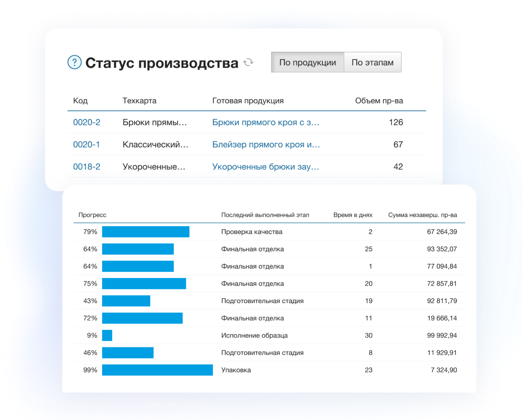Image resolution: width=522 pixels, height=420 pixels.
Task: Click amount 19 666,14
Action: [x=442, y=318]
